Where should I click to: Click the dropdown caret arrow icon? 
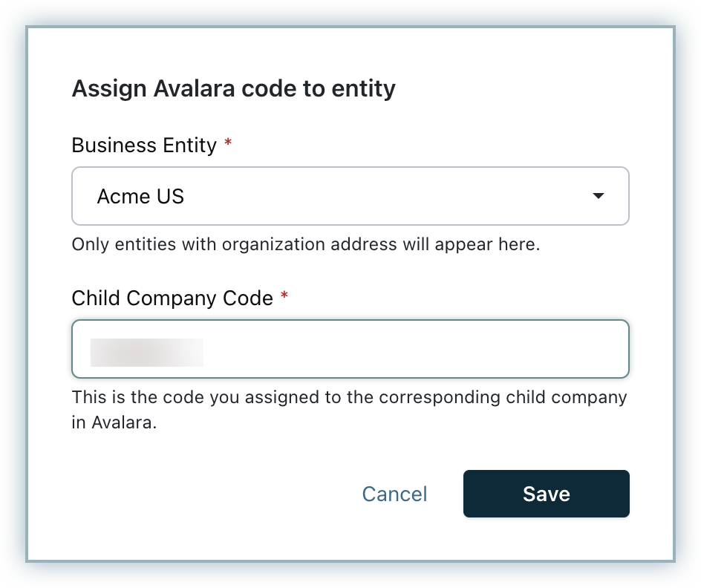click(x=598, y=196)
